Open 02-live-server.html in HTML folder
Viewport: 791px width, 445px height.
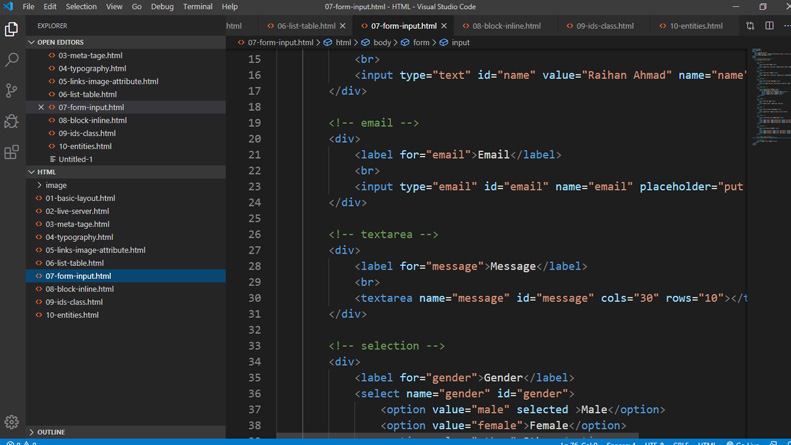pyautogui.click(x=126, y=211)
